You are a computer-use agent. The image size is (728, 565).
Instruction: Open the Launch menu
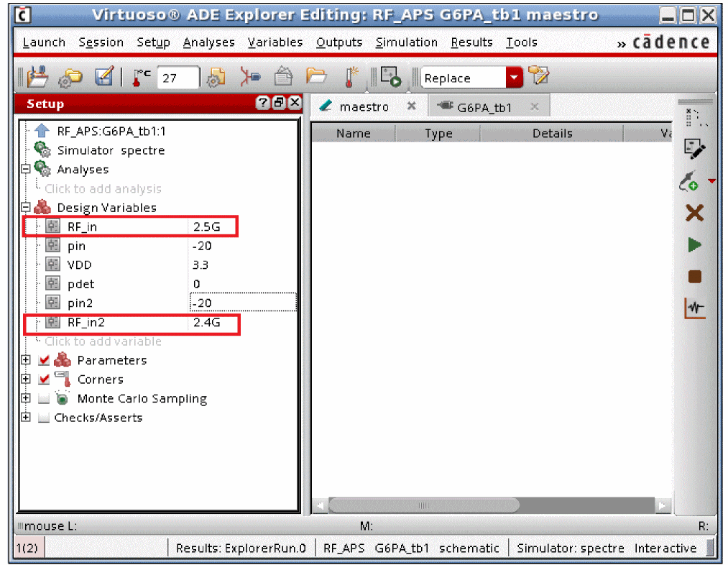click(44, 42)
